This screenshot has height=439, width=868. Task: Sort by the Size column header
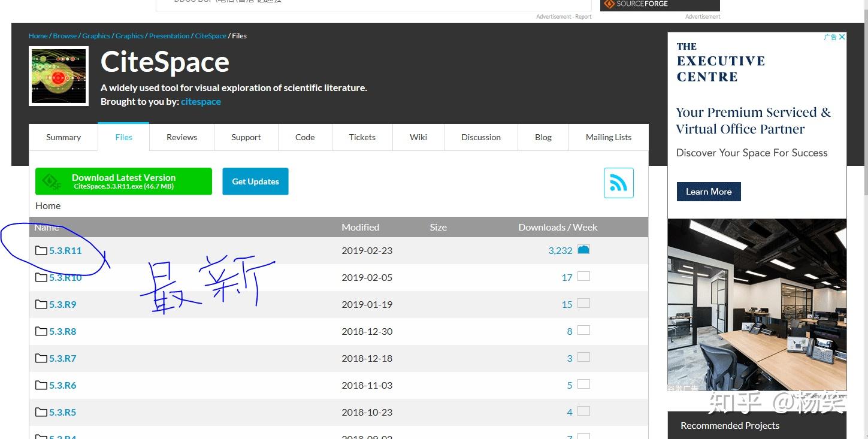point(438,227)
